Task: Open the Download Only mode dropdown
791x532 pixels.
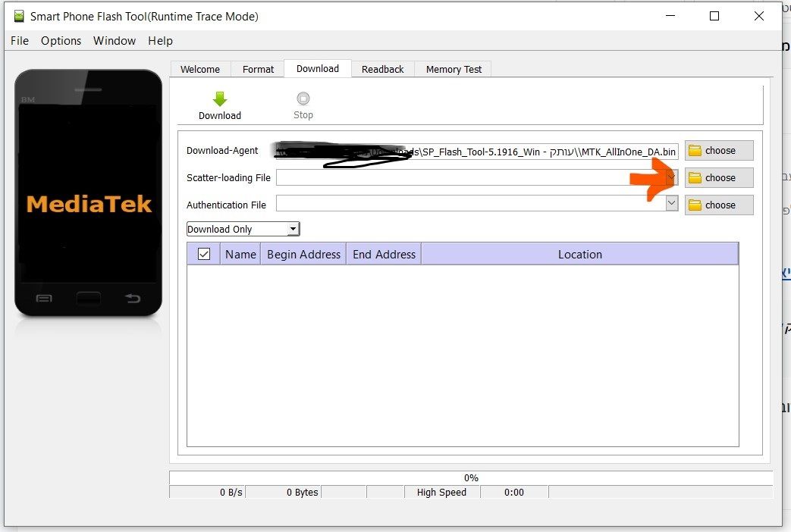Action: (243, 229)
